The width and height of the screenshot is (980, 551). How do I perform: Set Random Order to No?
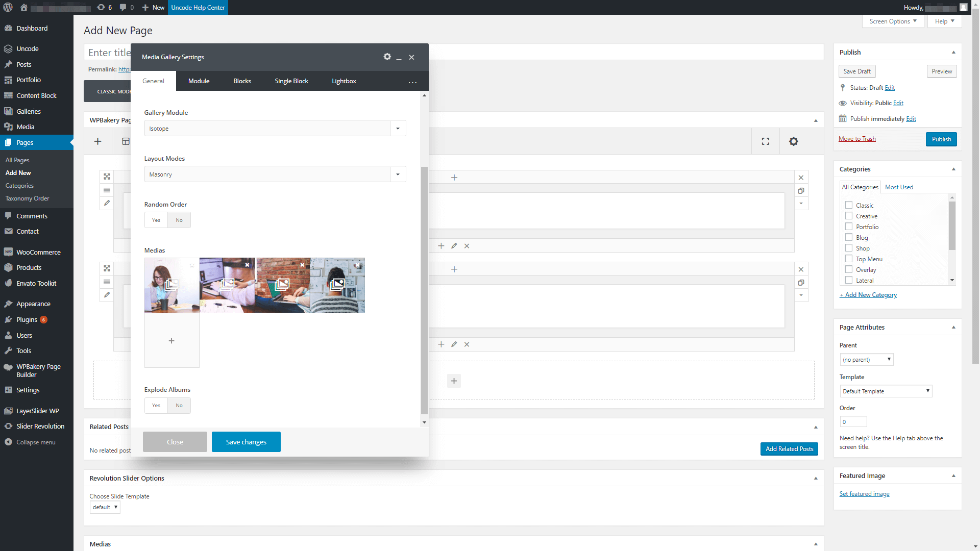[x=179, y=220]
